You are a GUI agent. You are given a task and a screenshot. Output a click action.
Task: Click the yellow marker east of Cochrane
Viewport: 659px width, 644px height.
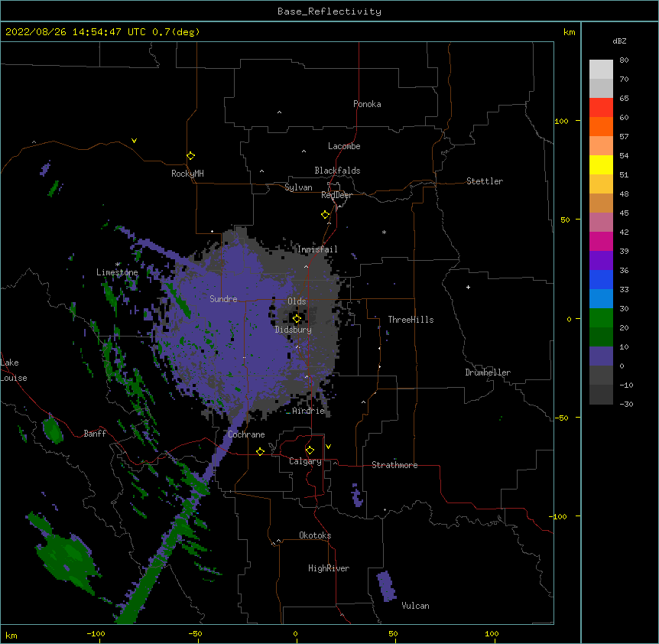pyautogui.click(x=260, y=451)
